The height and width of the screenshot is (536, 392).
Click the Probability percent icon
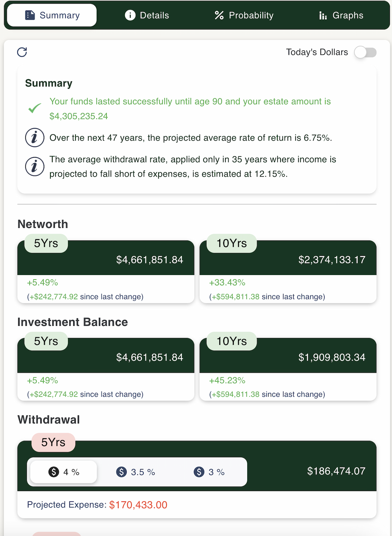pos(219,15)
